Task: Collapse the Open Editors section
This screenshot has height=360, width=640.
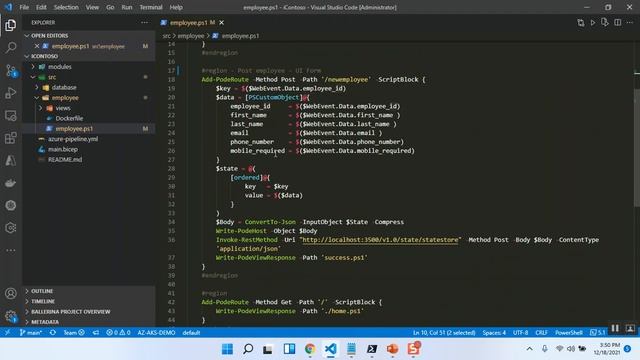Action: point(89,36)
